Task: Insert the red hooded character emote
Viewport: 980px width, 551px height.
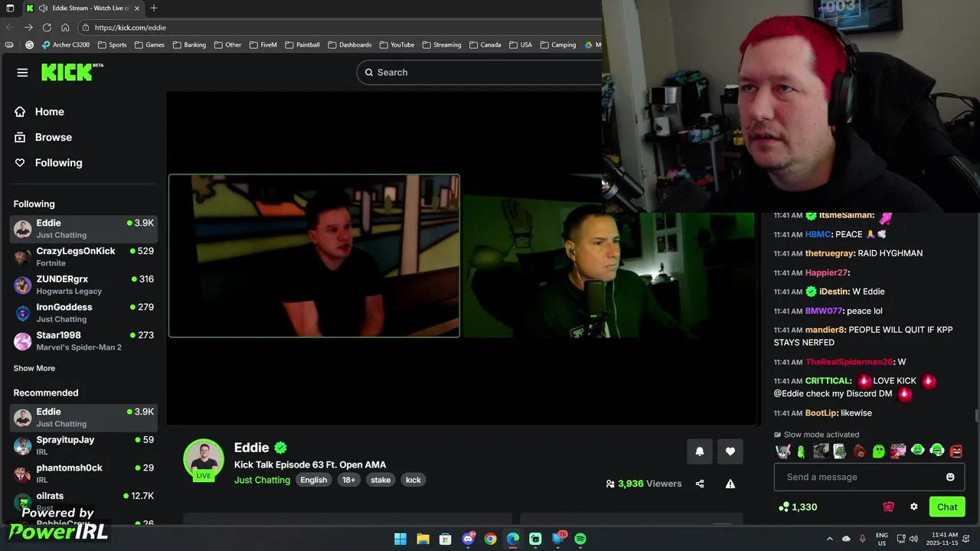Action: [x=860, y=451]
